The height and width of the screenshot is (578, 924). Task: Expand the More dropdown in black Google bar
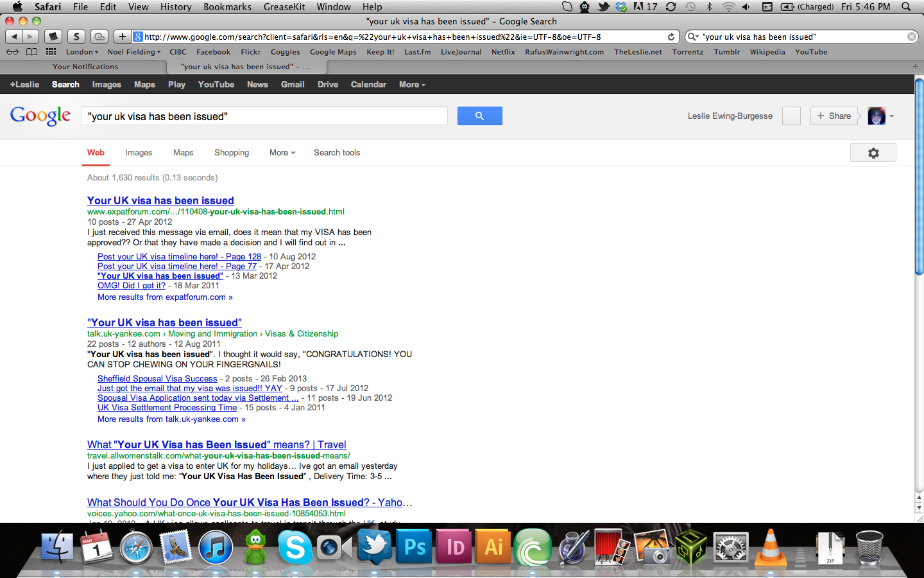(412, 84)
